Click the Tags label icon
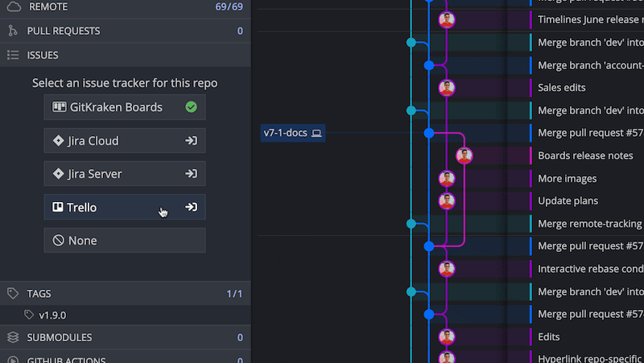This screenshot has width=644, height=363. [12, 294]
